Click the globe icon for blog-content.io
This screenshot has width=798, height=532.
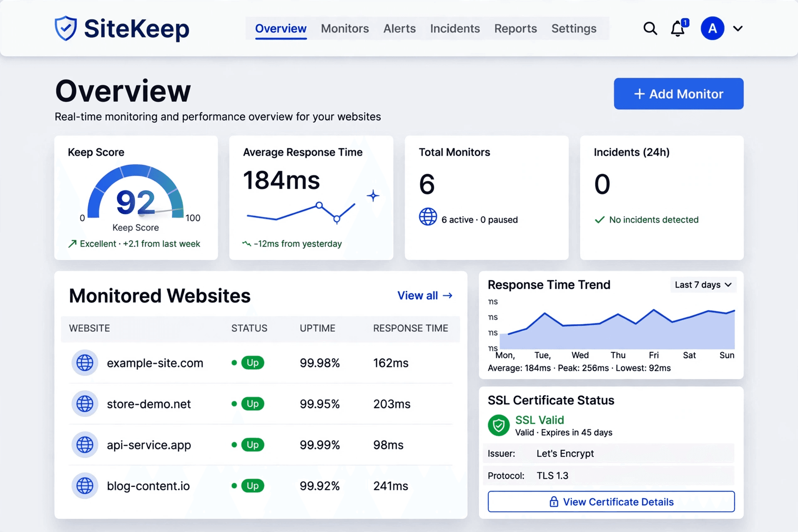(x=85, y=485)
